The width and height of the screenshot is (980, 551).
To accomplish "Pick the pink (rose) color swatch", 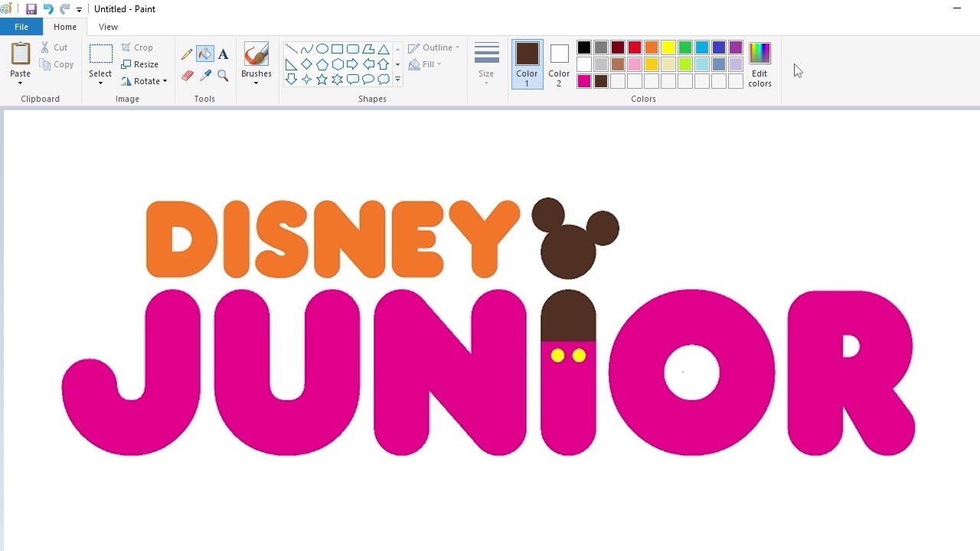I will (635, 64).
